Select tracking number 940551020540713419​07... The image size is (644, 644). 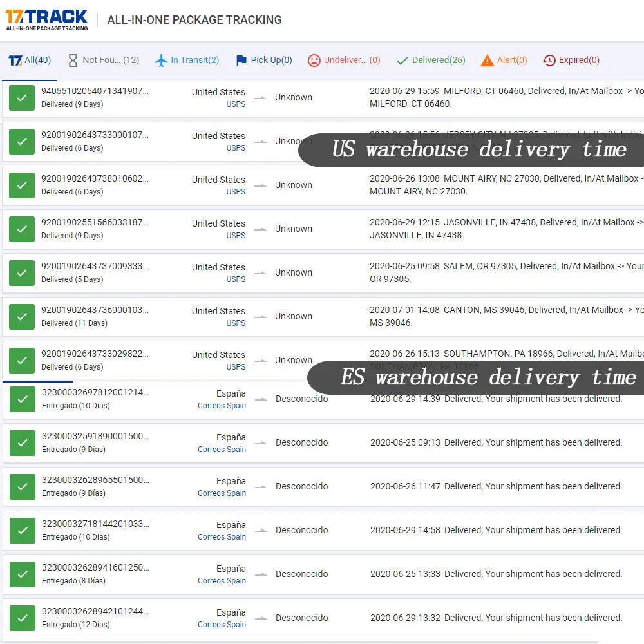click(x=95, y=91)
